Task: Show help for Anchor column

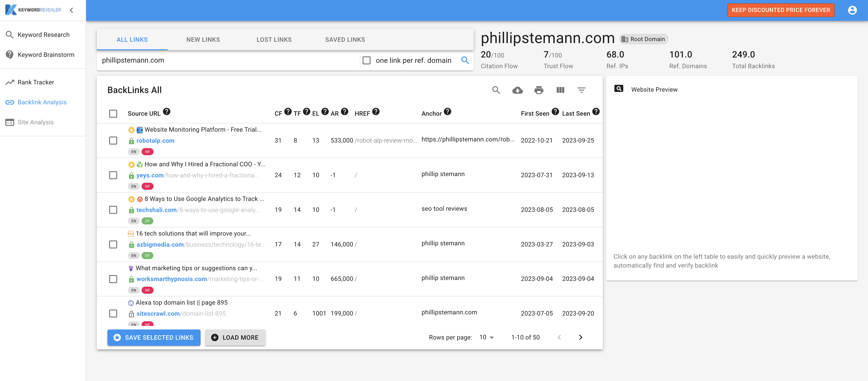Action: (447, 112)
